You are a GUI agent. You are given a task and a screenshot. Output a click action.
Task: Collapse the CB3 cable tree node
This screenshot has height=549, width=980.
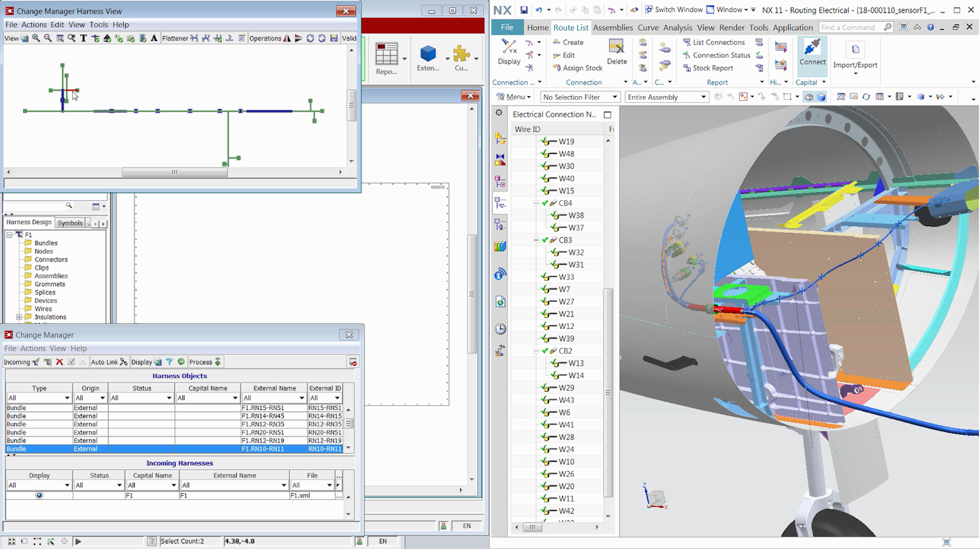536,240
